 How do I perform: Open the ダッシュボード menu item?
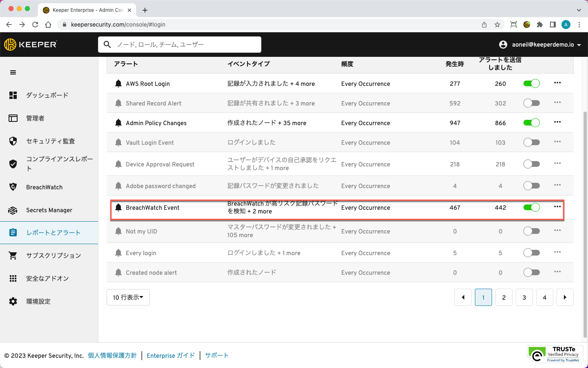tap(47, 95)
